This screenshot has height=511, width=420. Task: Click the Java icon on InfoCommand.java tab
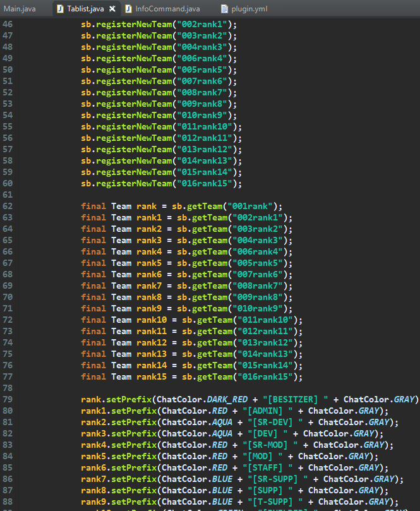pyautogui.click(x=129, y=9)
